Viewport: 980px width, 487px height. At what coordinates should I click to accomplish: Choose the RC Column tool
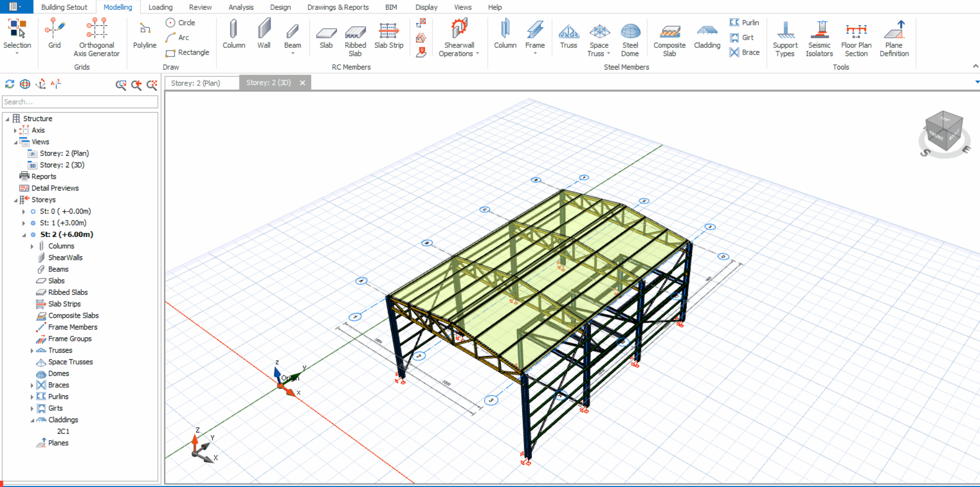[x=234, y=33]
